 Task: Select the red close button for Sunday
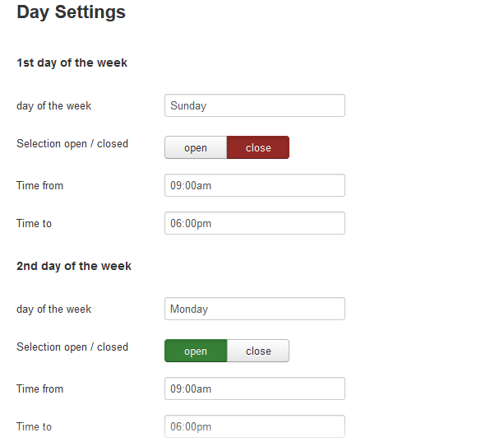pyautogui.click(x=258, y=147)
